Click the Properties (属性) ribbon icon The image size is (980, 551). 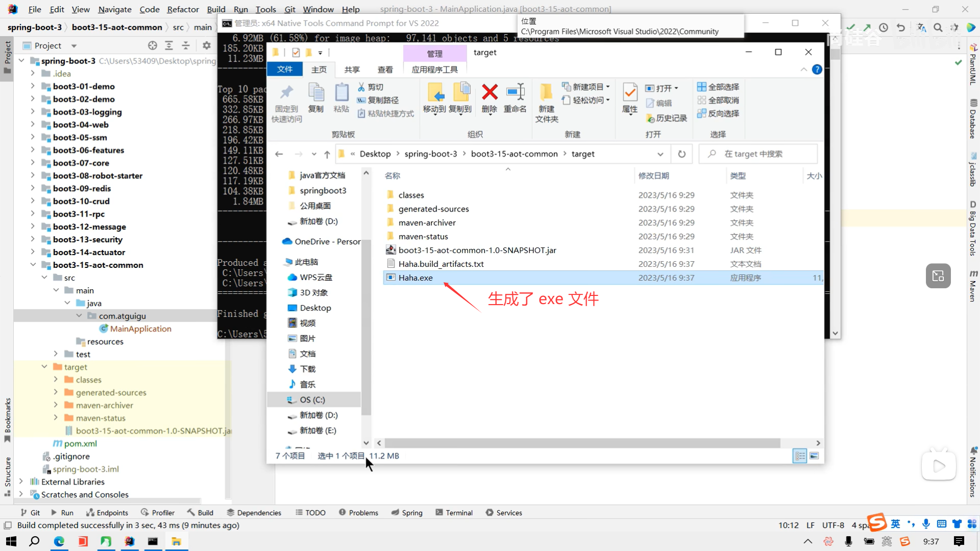(629, 93)
